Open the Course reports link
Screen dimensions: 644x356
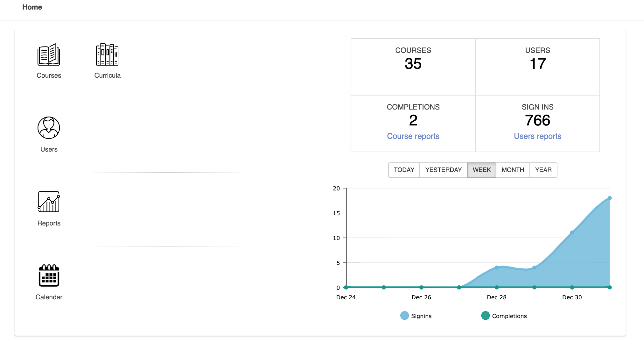(413, 136)
